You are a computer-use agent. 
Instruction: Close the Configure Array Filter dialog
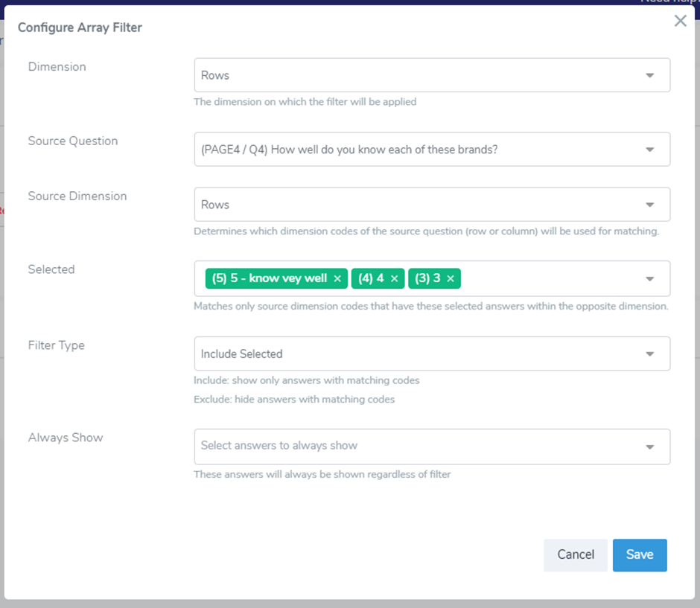(x=680, y=21)
